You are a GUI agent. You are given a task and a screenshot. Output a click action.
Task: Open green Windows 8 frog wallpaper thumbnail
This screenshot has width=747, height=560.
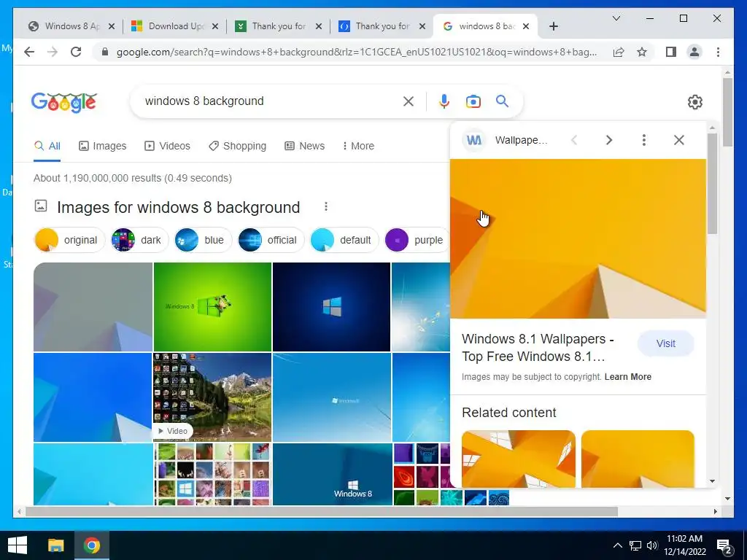point(212,307)
